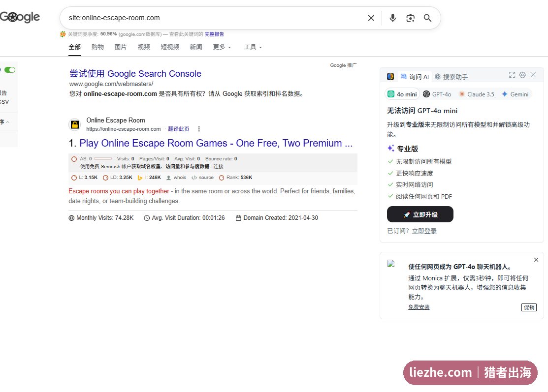Click the source code icon

(194, 178)
